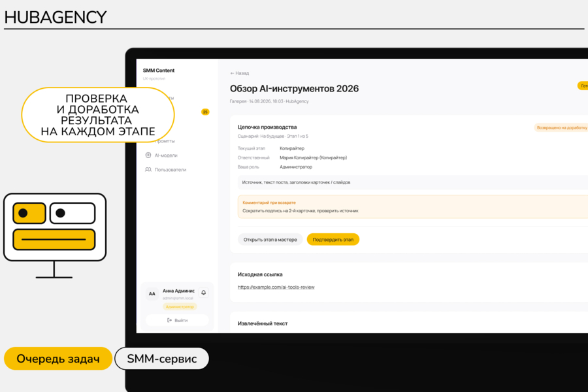The width and height of the screenshot is (588, 392).
Task: Click the SMM Content title in sidebar
Action: [159, 70]
